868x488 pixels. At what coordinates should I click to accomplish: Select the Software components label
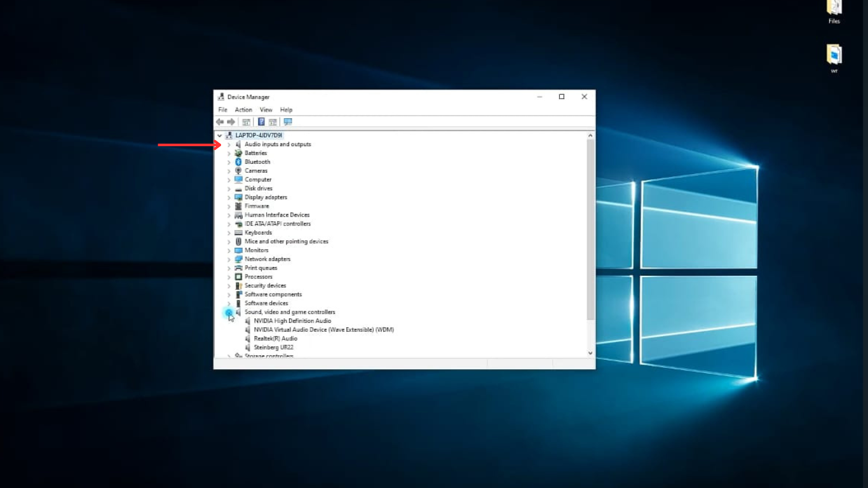pos(273,295)
